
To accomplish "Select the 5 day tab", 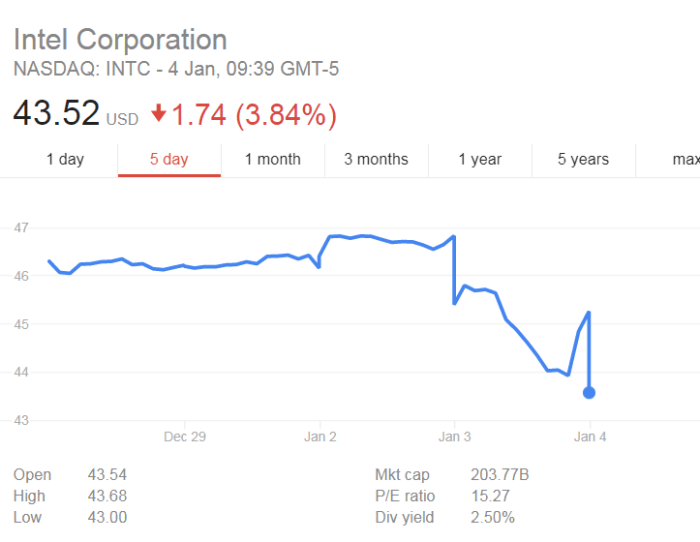I will coord(169,159).
